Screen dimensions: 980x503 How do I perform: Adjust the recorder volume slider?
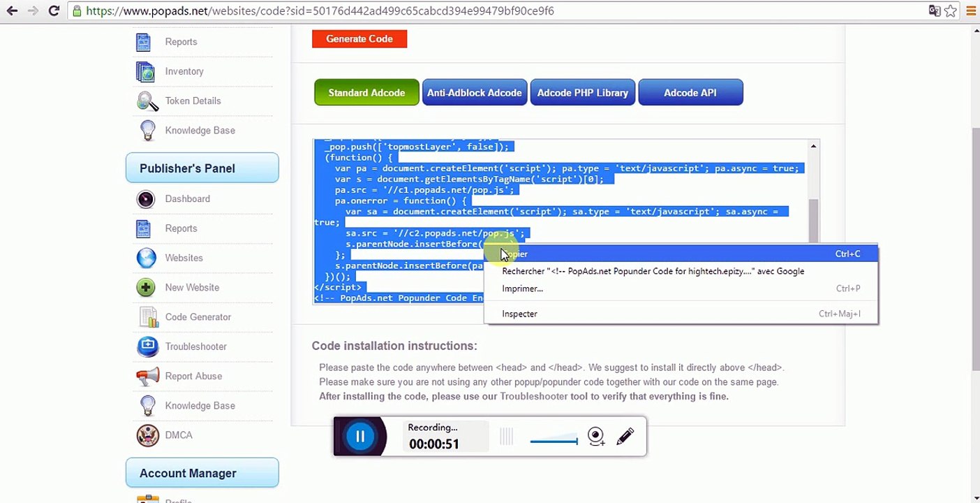pos(554,441)
